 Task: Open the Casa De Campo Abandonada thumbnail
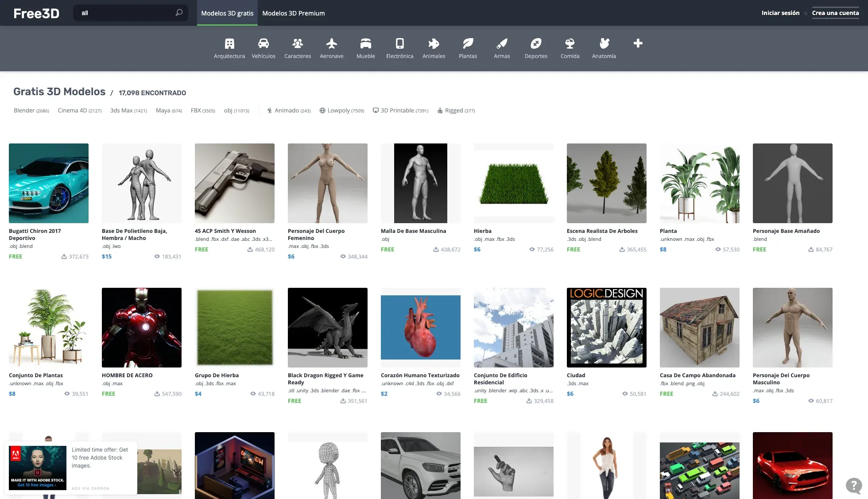point(700,328)
